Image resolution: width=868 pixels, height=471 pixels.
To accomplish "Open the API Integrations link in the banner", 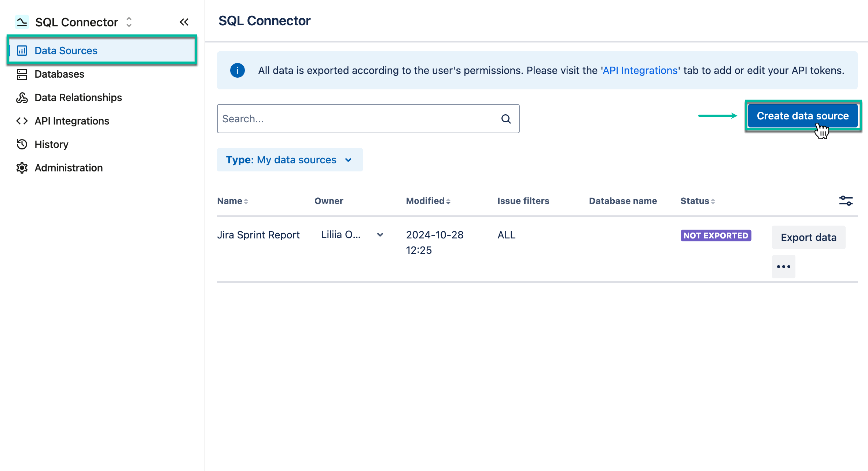I will click(x=640, y=70).
